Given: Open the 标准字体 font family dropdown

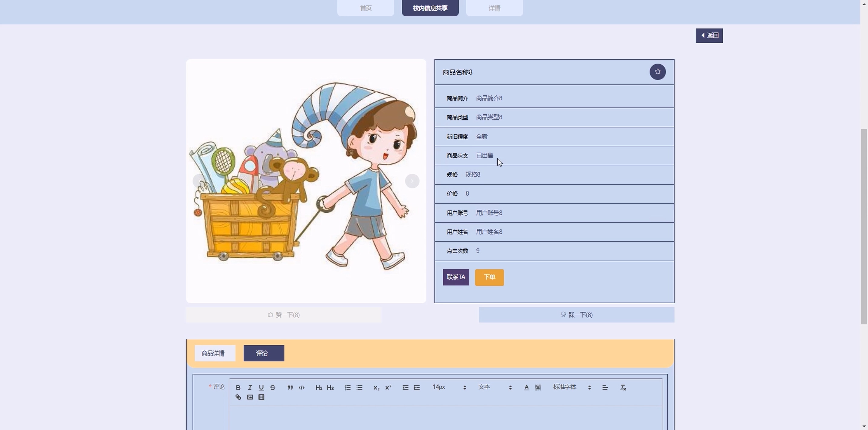Looking at the screenshot, I should 571,387.
